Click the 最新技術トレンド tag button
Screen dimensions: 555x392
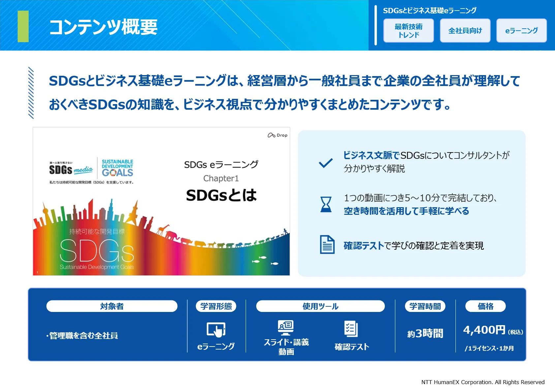coord(408,31)
